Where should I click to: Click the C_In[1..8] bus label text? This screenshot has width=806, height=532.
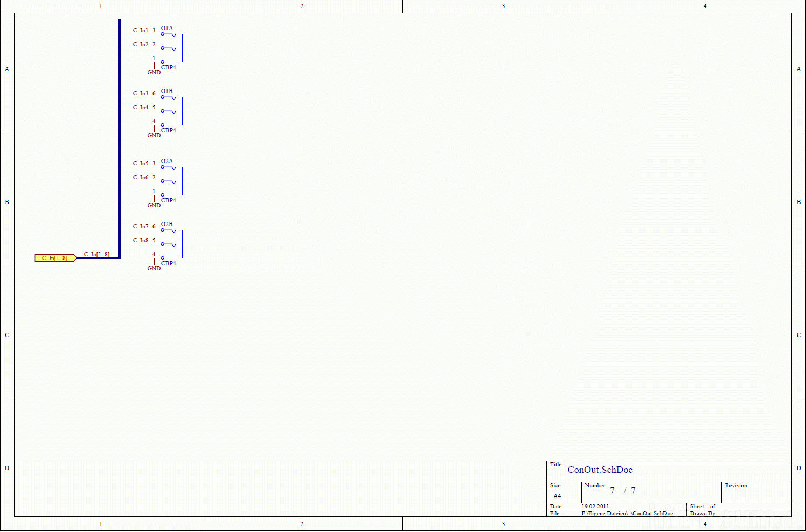[96, 254]
